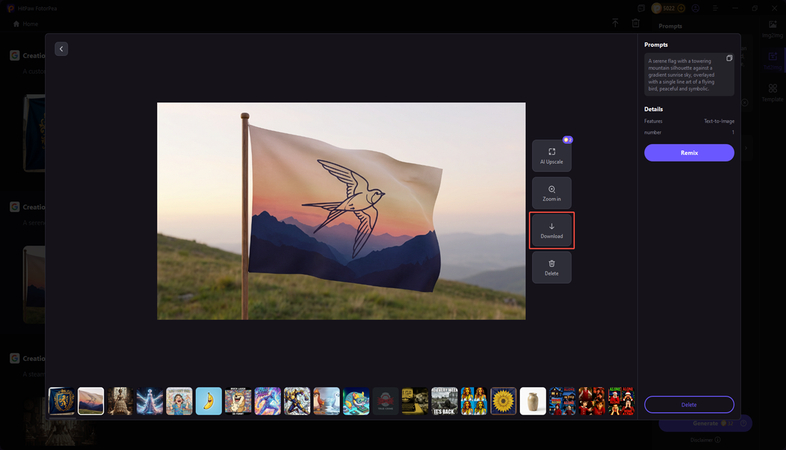Image resolution: width=786 pixels, height=450 pixels.
Task: Click the notes icon left of credits
Action: pyautogui.click(x=641, y=8)
